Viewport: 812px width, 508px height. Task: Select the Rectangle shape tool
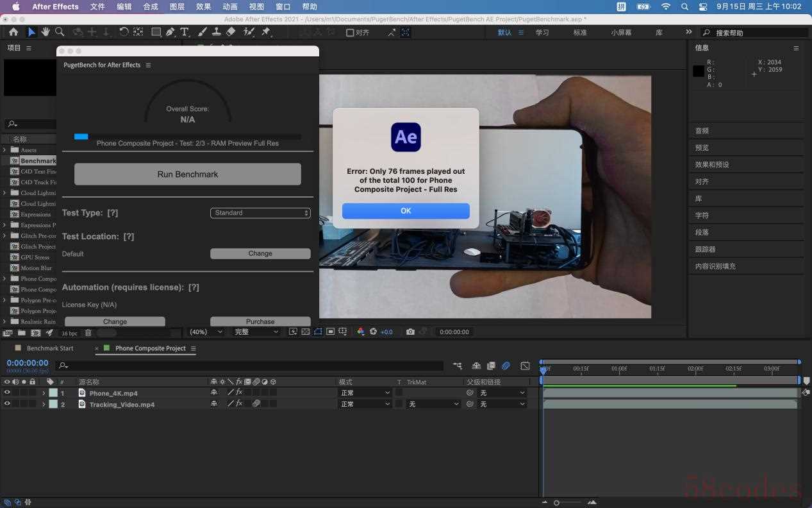[x=156, y=32]
